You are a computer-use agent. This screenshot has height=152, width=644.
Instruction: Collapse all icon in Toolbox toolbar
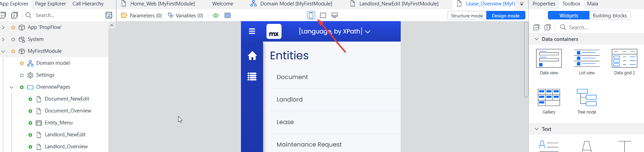[536, 27]
